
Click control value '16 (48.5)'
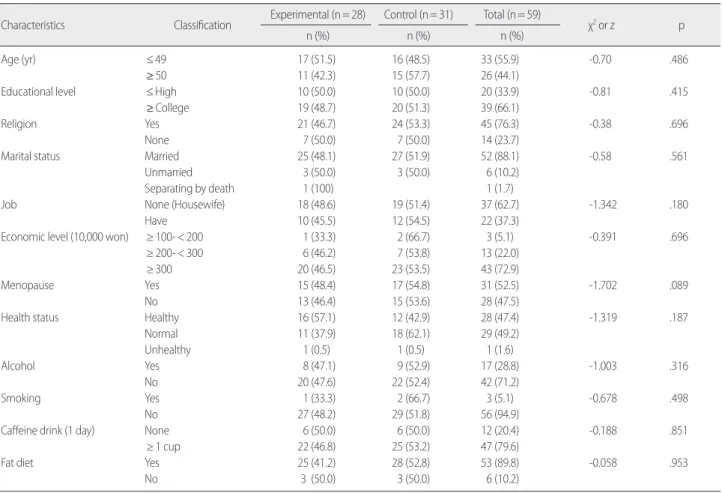tap(411, 59)
